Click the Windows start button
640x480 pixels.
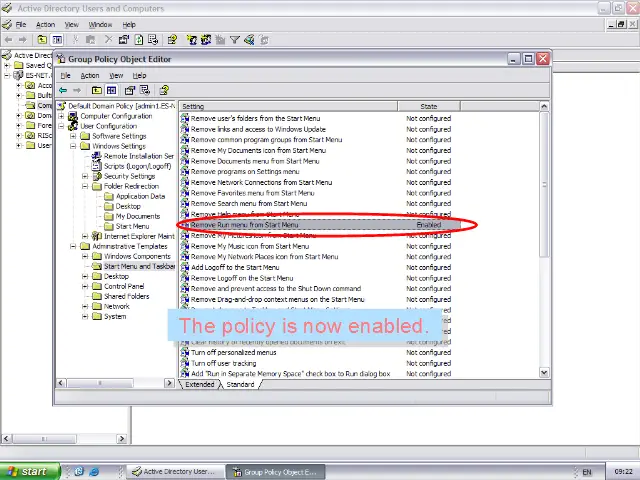[x=30, y=471]
